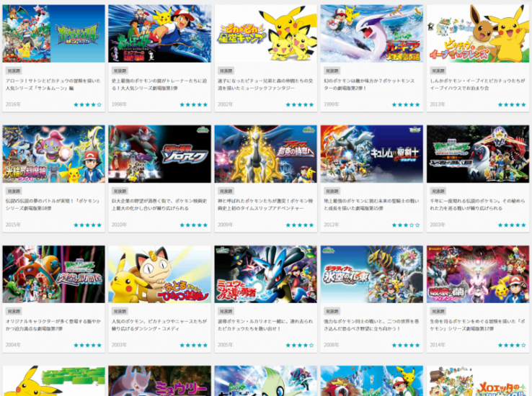
Task: Click the three-star rating on the キュレム 2012 card
Action: 406,225
